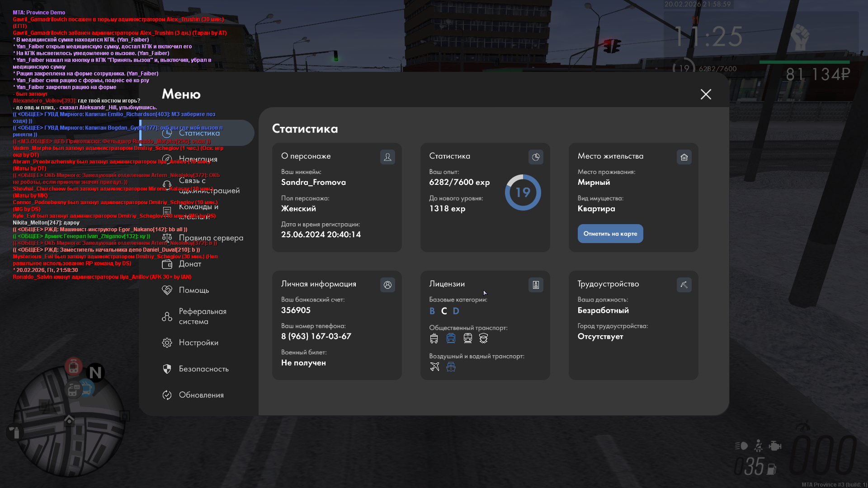The width and height of the screenshot is (868, 488).
Task: Click the profile icon in the Личная информация card
Action: [387, 285]
